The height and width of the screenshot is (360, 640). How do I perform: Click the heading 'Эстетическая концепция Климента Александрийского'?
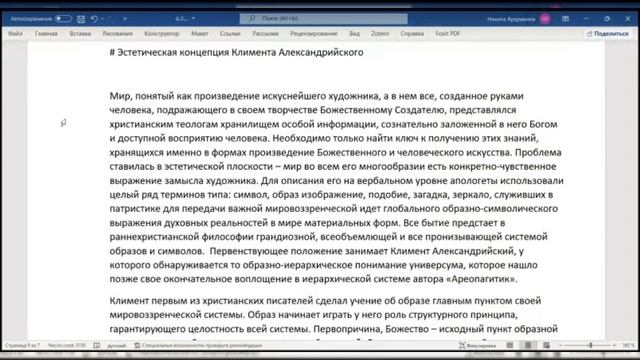click(240, 52)
